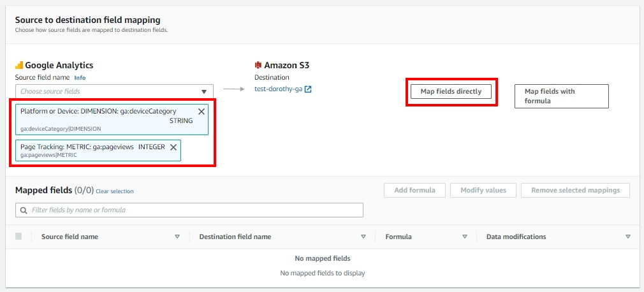
Task: Click the Google Analytics logo icon
Action: [x=19, y=65]
